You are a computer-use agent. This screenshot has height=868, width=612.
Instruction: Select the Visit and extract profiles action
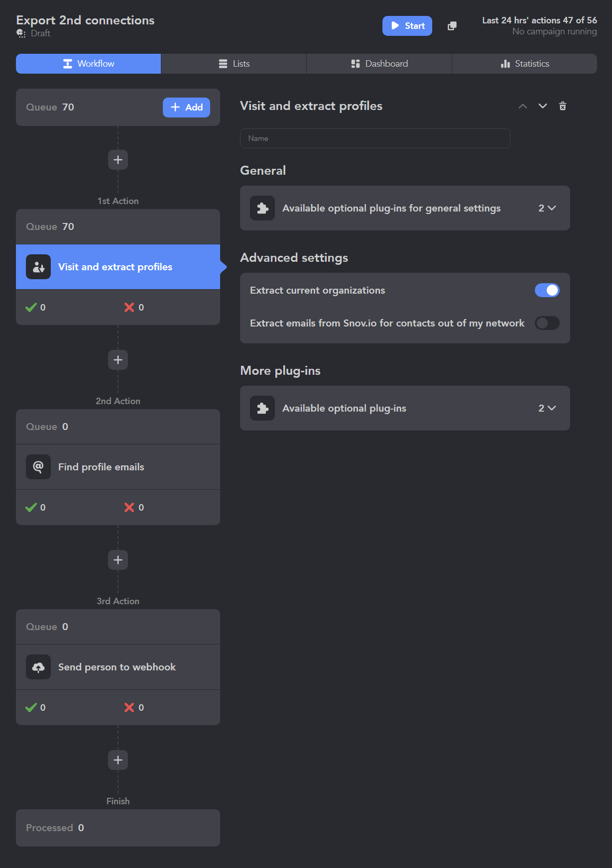118,267
